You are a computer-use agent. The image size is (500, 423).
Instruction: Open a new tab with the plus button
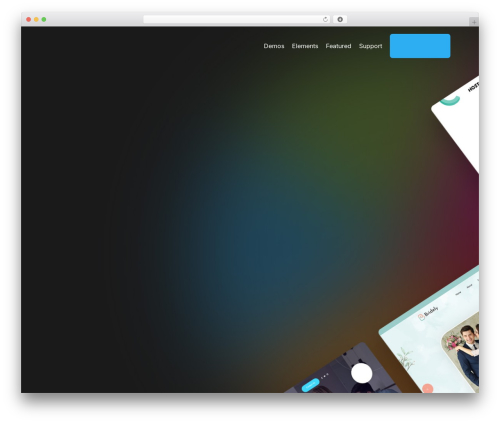474,22
